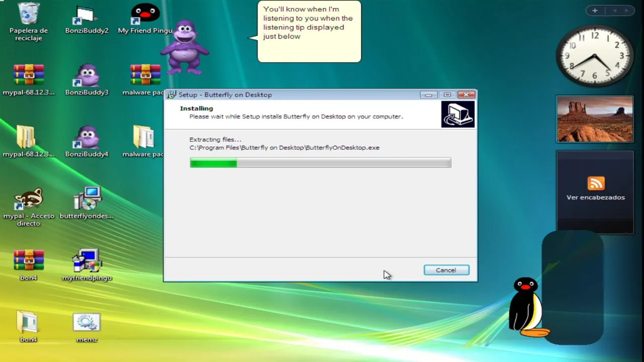Viewport: 644px width, 362px height.
Task: Open the BonziBuddy3 desktop shortcut
Action: click(87, 75)
